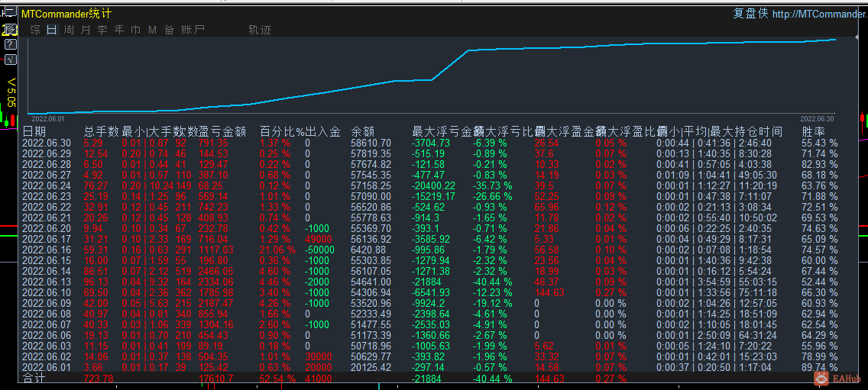Click the 日期 column header
The width and height of the screenshot is (868, 390).
(x=34, y=132)
